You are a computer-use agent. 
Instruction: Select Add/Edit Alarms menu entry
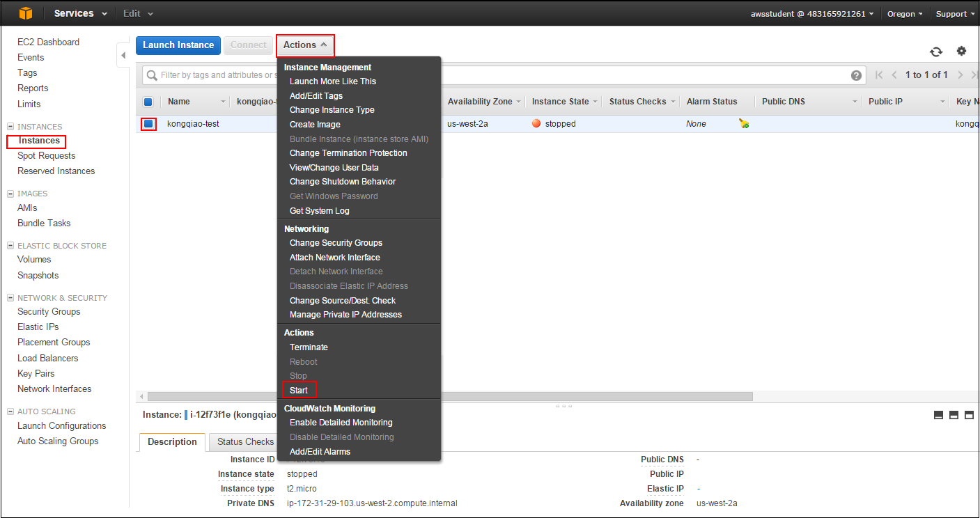tap(320, 452)
